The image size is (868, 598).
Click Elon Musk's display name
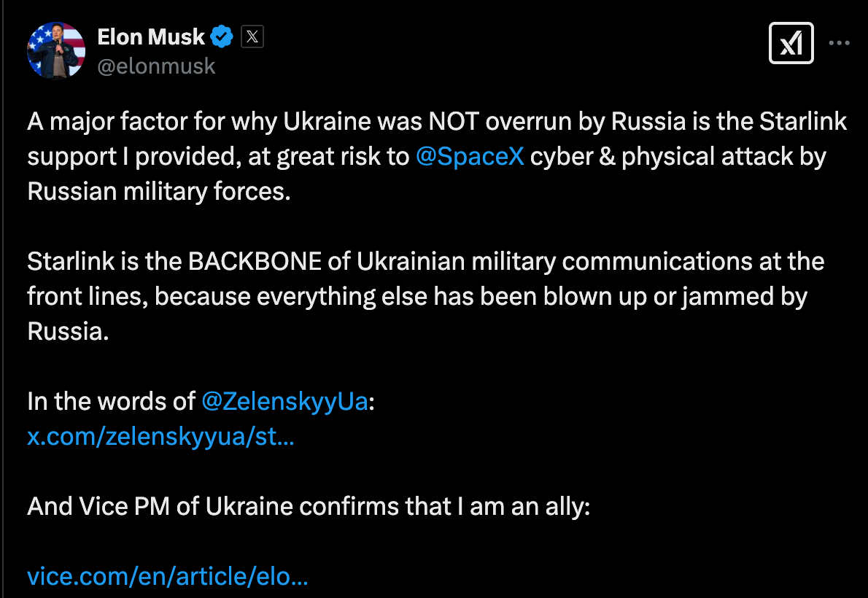(150, 36)
